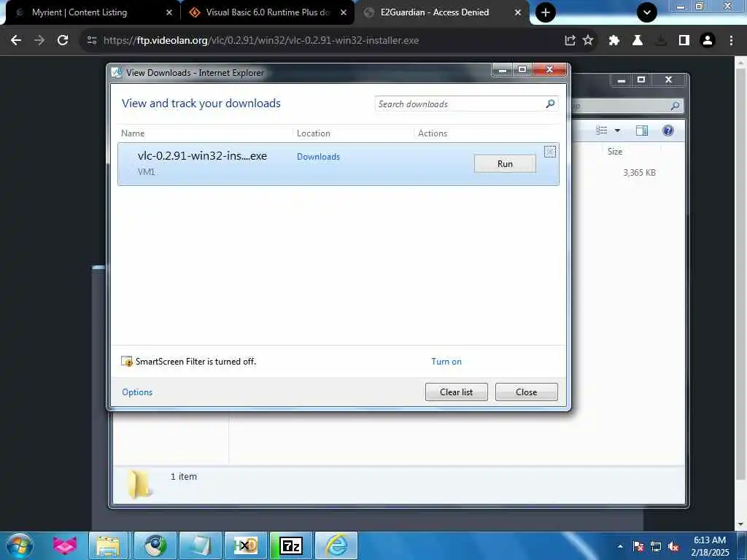Click the browser forward arrow

pos(39,41)
